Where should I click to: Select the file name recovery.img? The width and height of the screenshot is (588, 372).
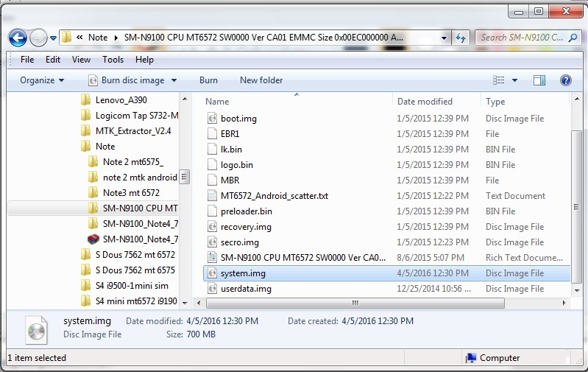pyautogui.click(x=246, y=227)
